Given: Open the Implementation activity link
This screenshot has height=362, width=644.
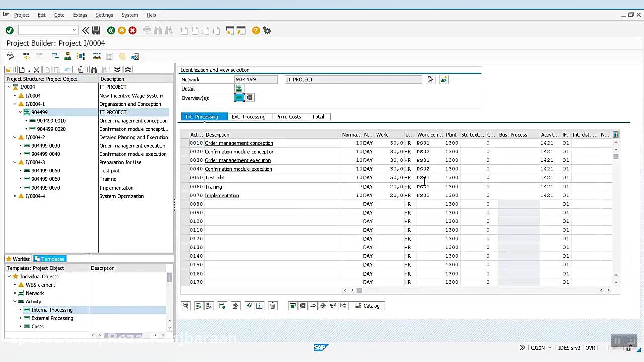Looking at the screenshot, I should tap(222, 196).
